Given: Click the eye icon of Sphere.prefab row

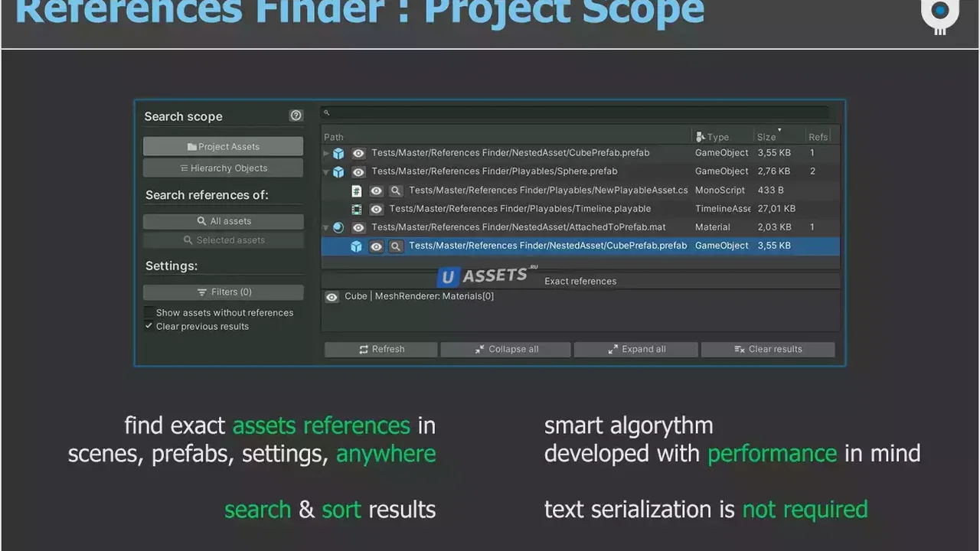Looking at the screenshot, I should [x=358, y=171].
